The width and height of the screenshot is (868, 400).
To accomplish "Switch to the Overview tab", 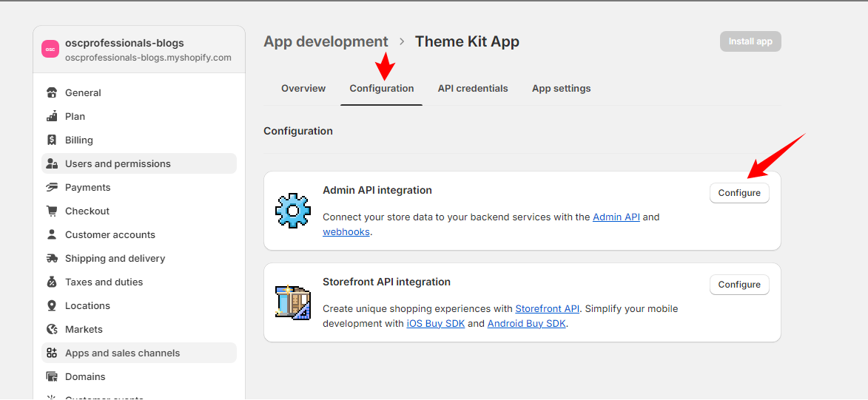I will tap(303, 89).
